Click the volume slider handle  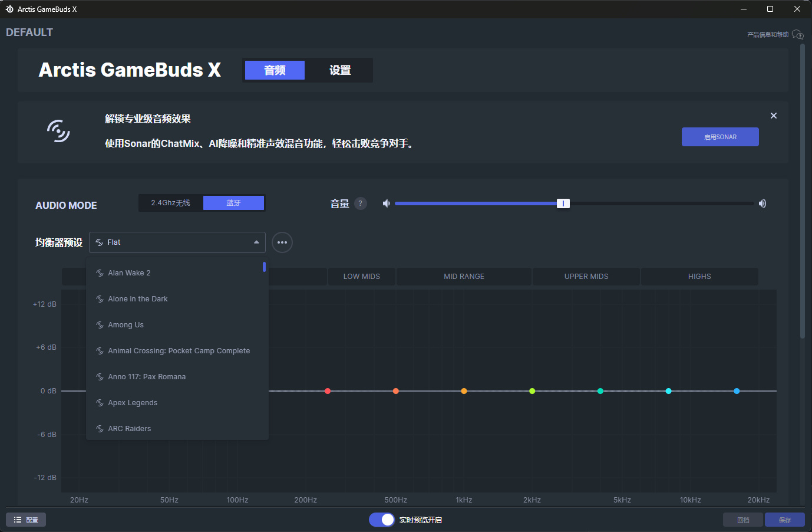click(563, 203)
